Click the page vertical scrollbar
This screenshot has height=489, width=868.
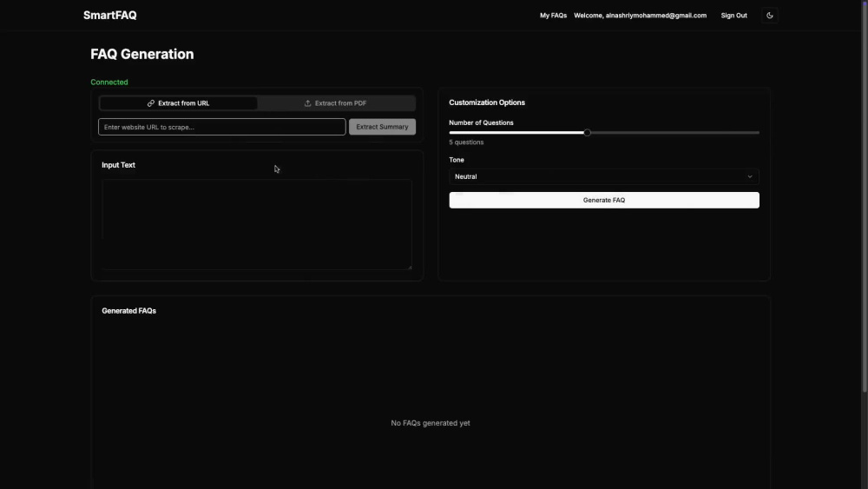[x=865, y=196]
